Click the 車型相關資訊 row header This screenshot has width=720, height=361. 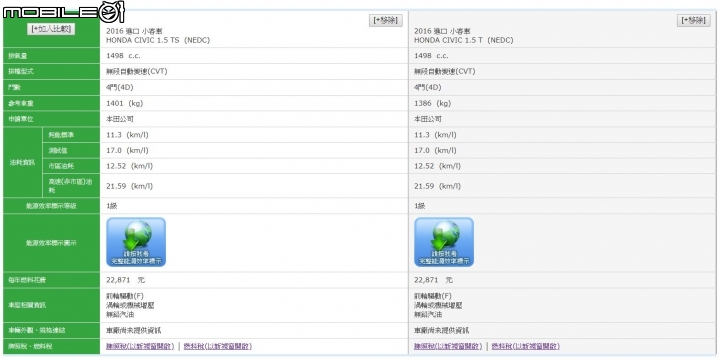pyautogui.click(x=51, y=305)
